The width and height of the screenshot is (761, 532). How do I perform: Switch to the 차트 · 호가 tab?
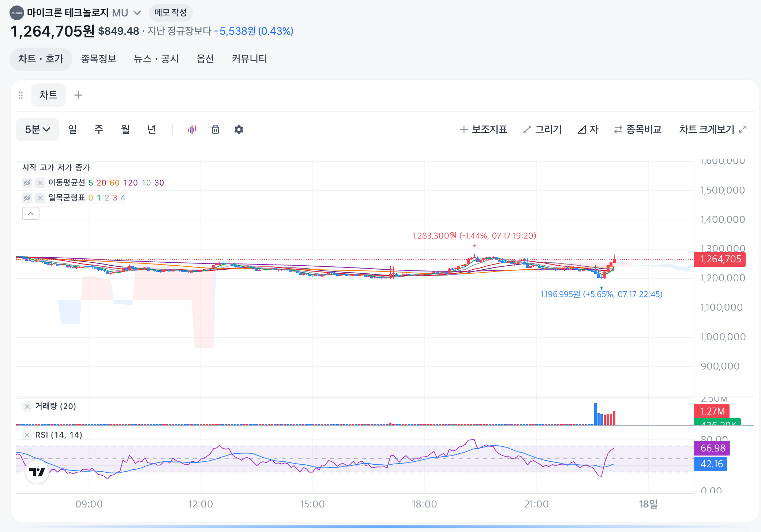[41, 59]
